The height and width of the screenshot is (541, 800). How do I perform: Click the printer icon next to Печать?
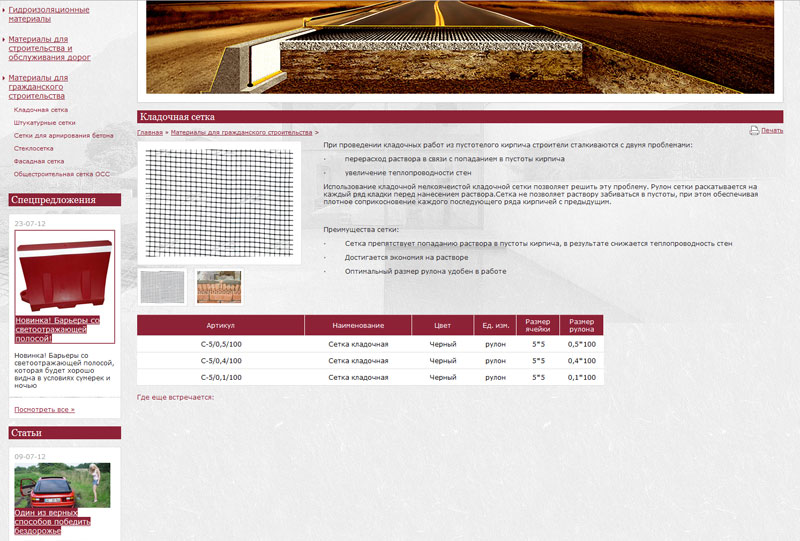pyautogui.click(x=753, y=131)
